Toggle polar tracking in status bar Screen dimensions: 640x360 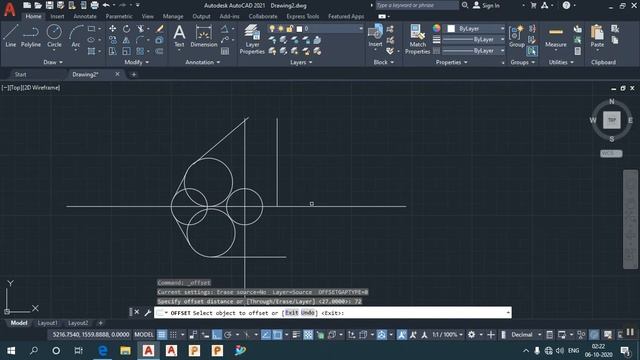tap(228, 335)
